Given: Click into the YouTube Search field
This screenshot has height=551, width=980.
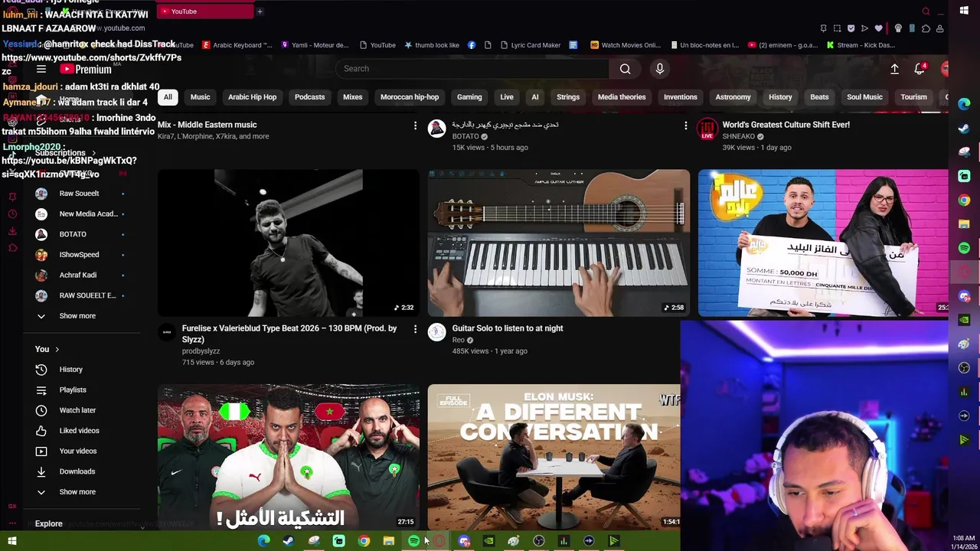Looking at the screenshot, I should pyautogui.click(x=472, y=69).
